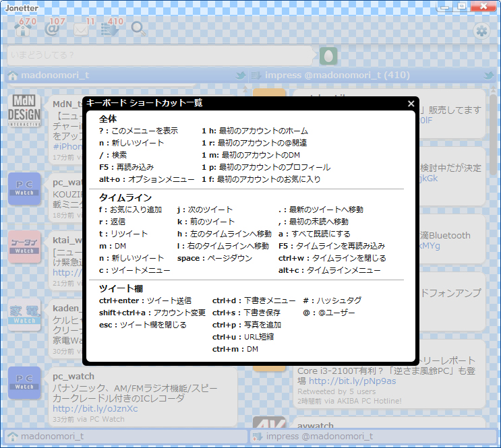
Task: Open link http://bit.ly/oJznXc
Action: pyautogui.click(x=95, y=409)
